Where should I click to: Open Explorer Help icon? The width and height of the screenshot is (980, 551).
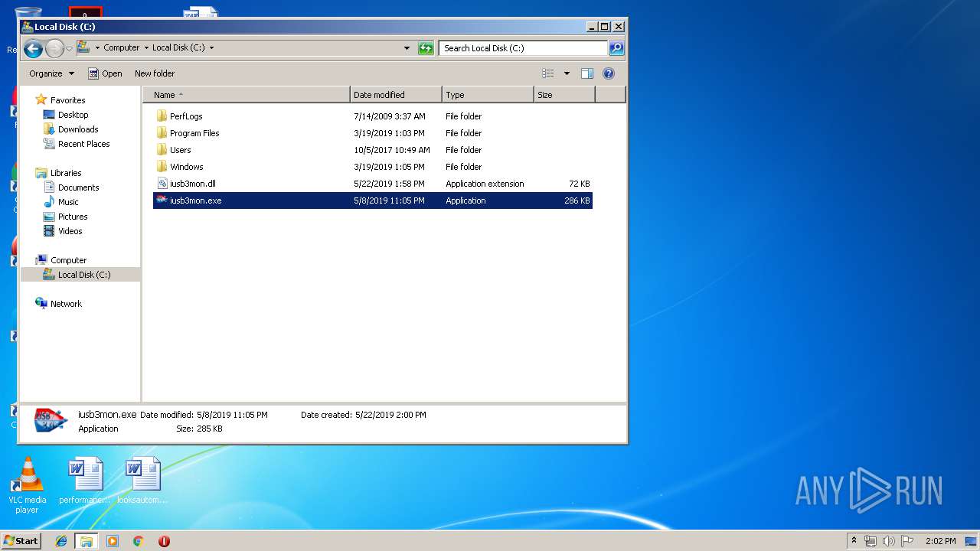pos(609,73)
